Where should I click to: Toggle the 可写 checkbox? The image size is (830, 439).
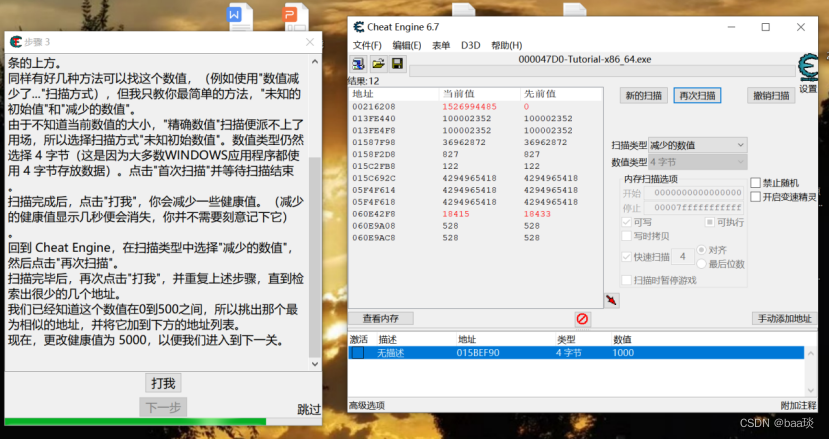pos(626,222)
